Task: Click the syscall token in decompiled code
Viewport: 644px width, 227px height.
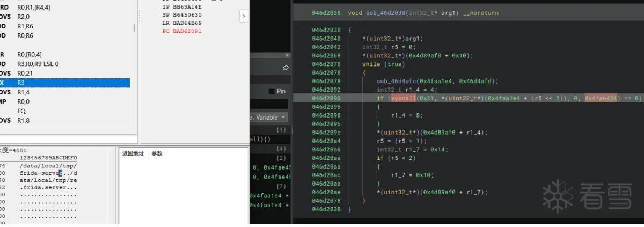Action: (x=404, y=99)
